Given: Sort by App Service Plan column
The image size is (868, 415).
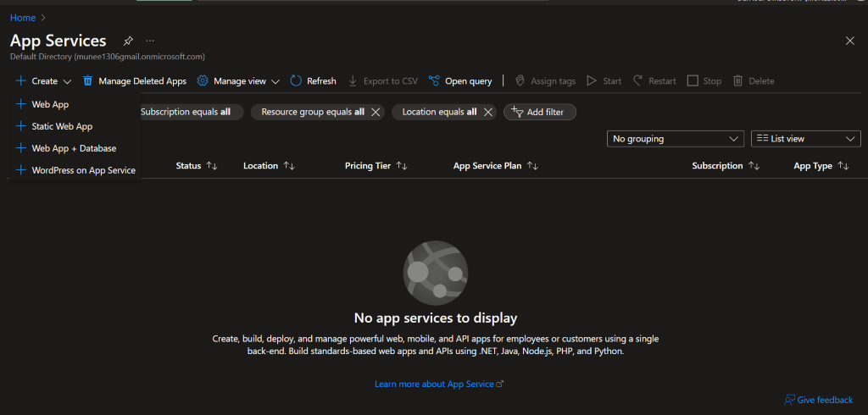Looking at the screenshot, I should tap(495, 166).
